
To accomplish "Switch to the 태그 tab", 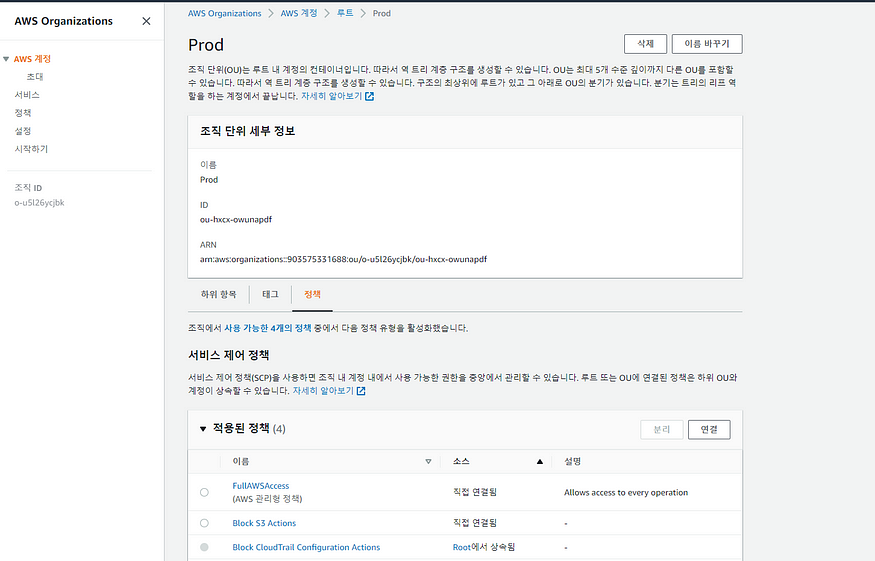I will click(270, 294).
